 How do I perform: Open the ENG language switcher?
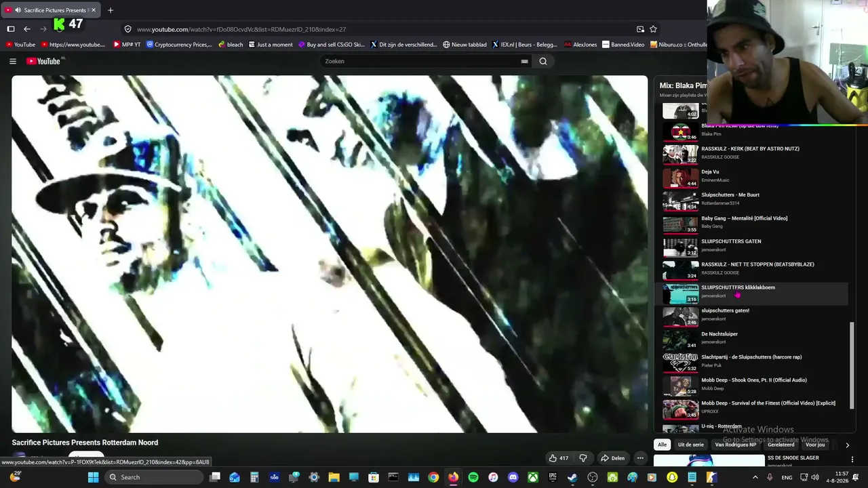pos(787,477)
